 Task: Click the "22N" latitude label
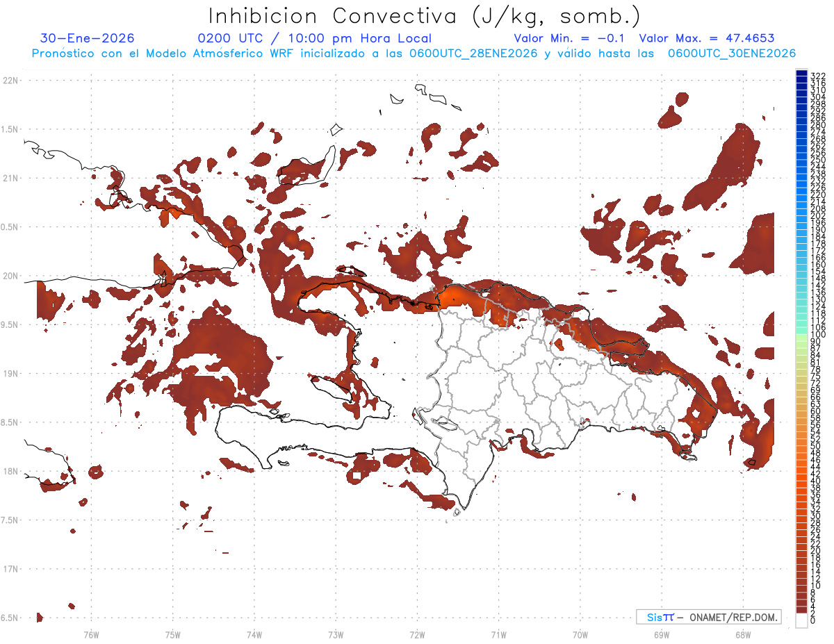pyautogui.click(x=10, y=80)
